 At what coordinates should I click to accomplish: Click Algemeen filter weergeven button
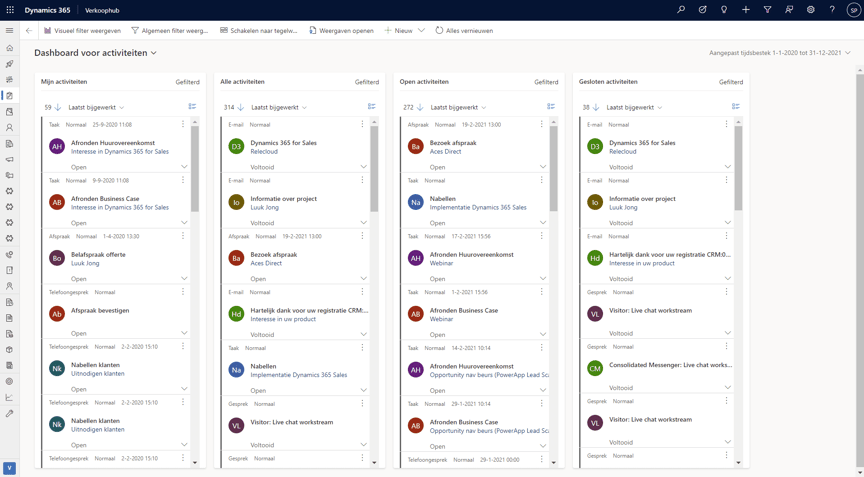[x=170, y=31]
